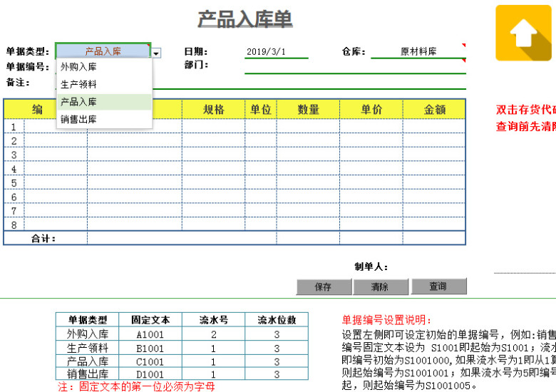Click the 销售出库 cell in settings table
Screen dimensions: 556x392
[x=88, y=374]
